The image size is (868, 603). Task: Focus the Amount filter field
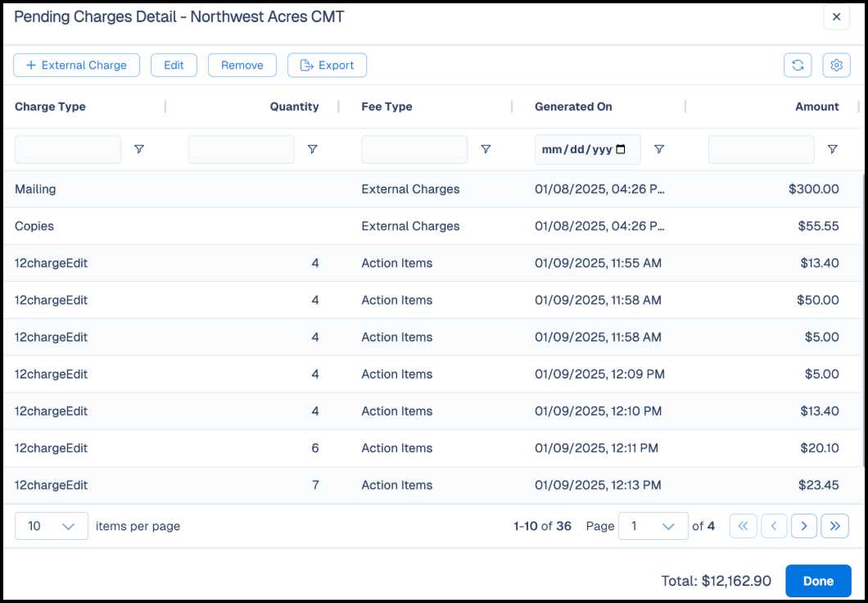tap(762, 149)
